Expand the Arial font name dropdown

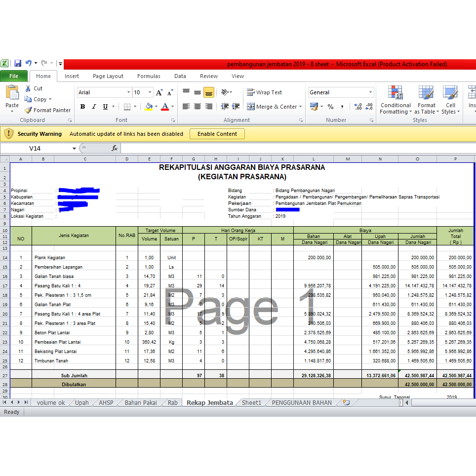coord(128,92)
